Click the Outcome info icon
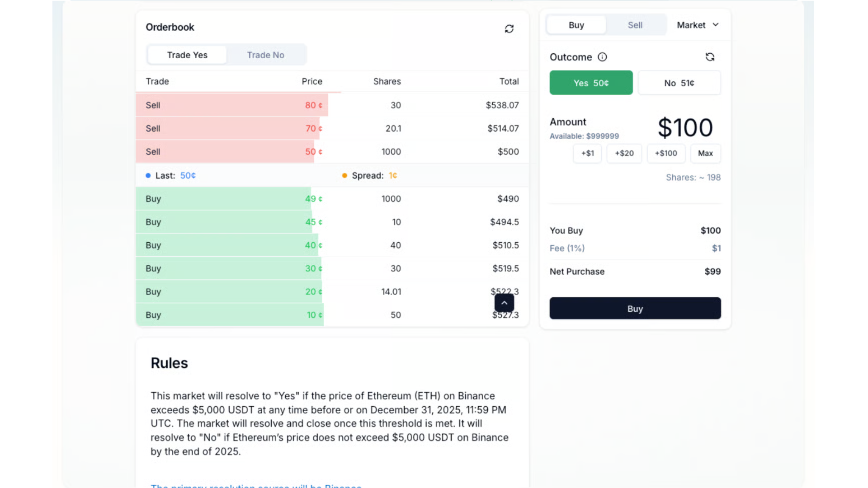This screenshot has width=868, height=488. point(602,57)
